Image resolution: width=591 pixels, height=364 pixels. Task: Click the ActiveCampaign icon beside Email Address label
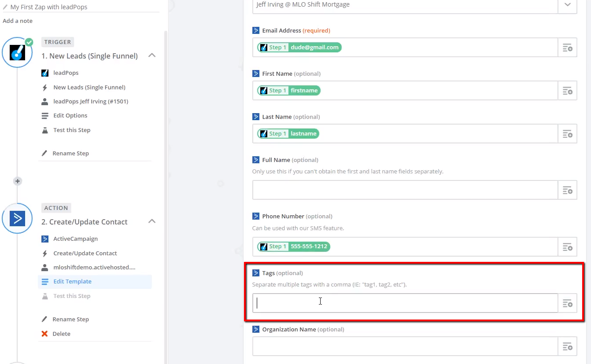(x=256, y=30)
